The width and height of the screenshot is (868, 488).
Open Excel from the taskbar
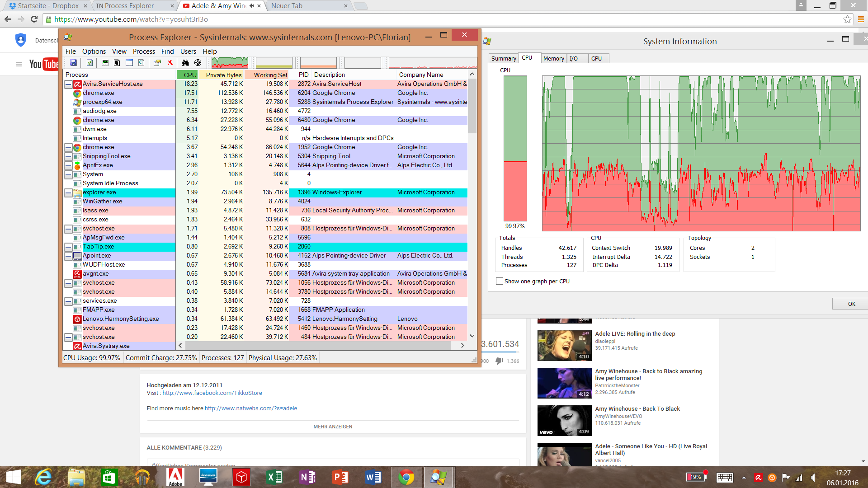[274, 477]
